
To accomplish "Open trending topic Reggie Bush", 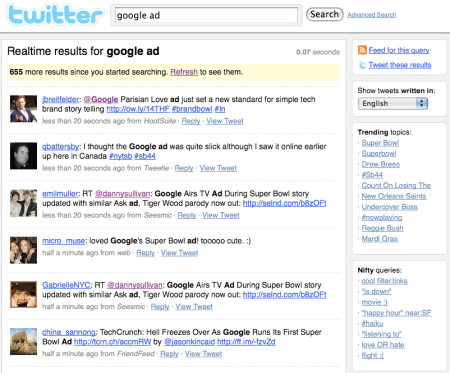I will 382,228.
